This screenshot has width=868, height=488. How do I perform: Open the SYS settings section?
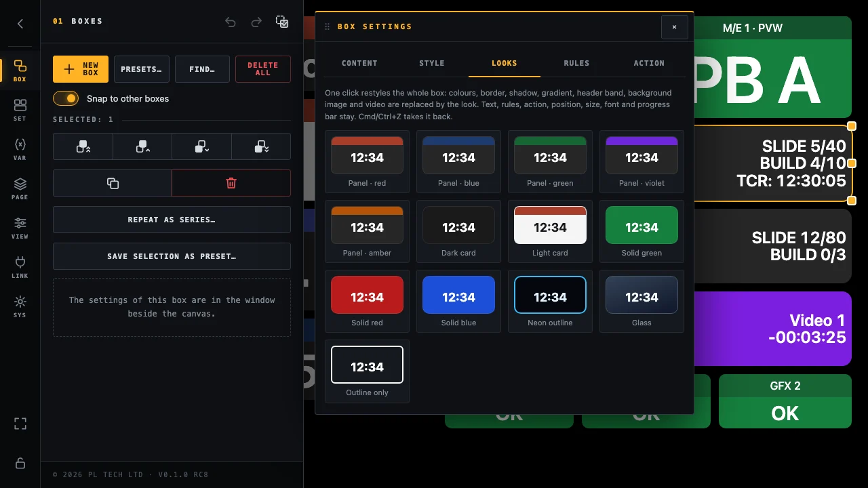point(20,306)
